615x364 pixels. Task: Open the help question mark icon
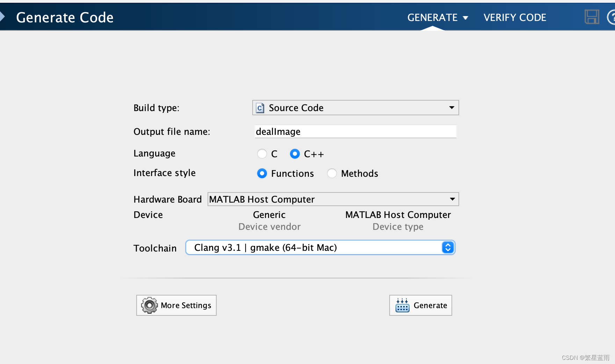612,17
